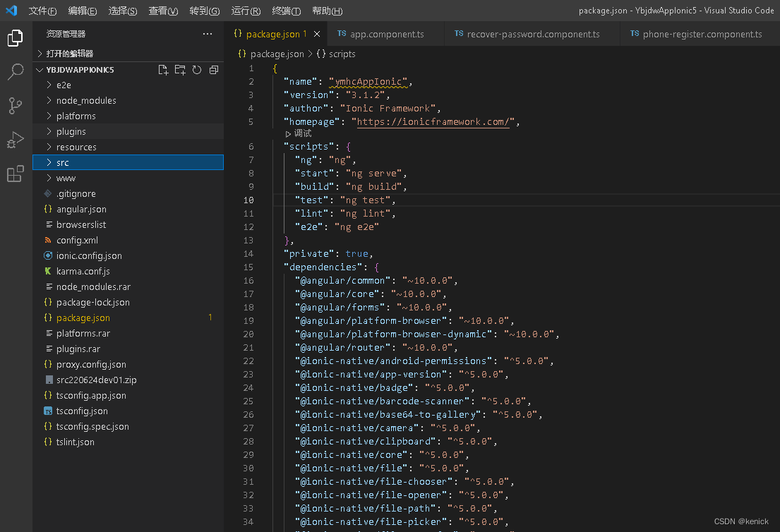
Task: Click the .gitignore file icon
Action: [48, 193]
